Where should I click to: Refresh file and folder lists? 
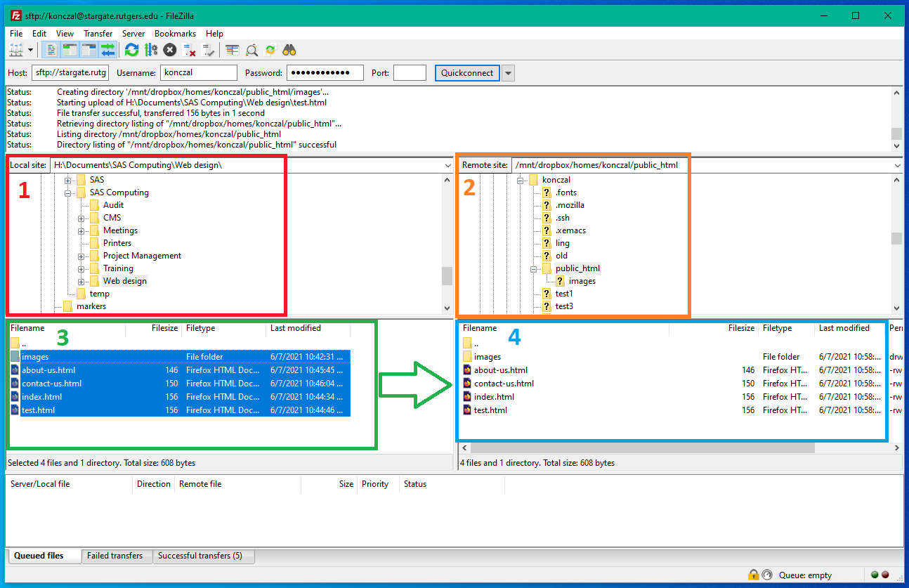pos(131,50)
